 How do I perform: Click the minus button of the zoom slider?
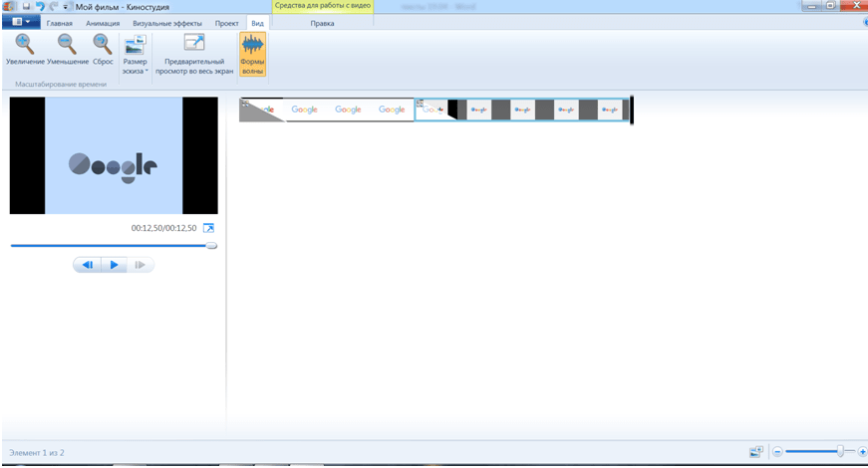point(777,452)
